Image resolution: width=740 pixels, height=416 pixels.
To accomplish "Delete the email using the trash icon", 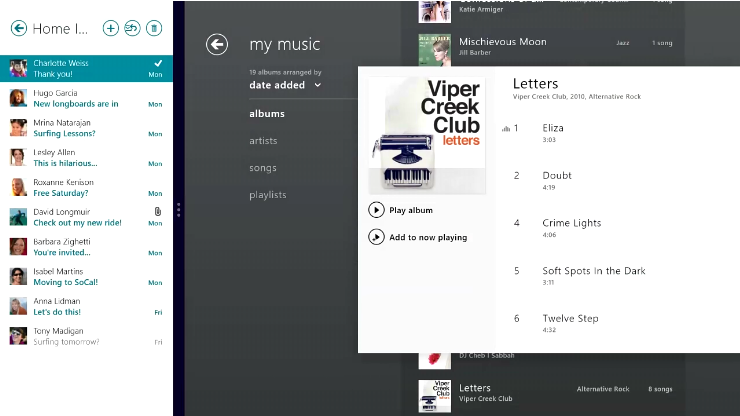I will coord(153,29).
